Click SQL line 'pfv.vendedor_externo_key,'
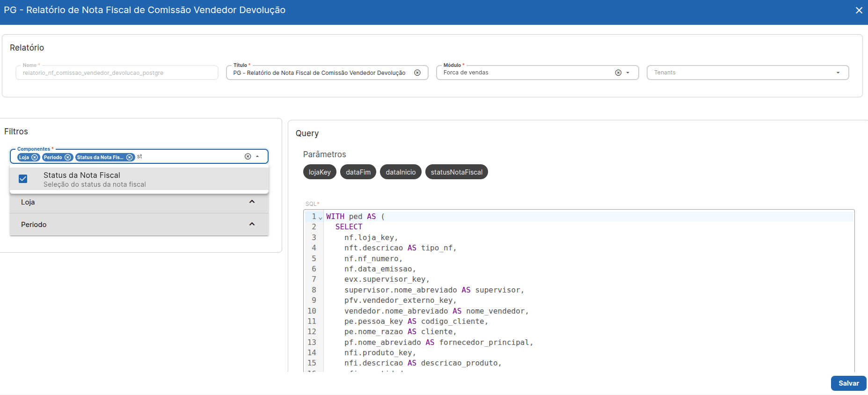The width and height of the screenshot is (868, 395). (401, 300)
